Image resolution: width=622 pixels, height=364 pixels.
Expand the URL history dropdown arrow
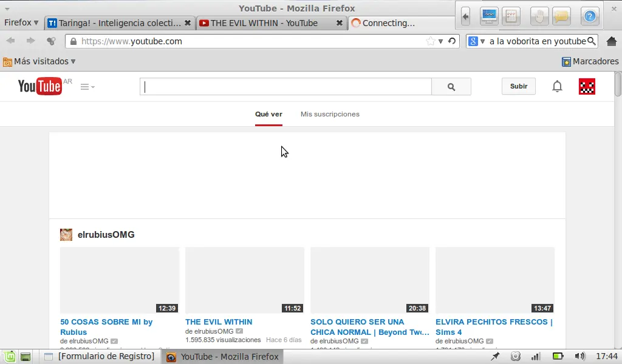coord(440,41)
